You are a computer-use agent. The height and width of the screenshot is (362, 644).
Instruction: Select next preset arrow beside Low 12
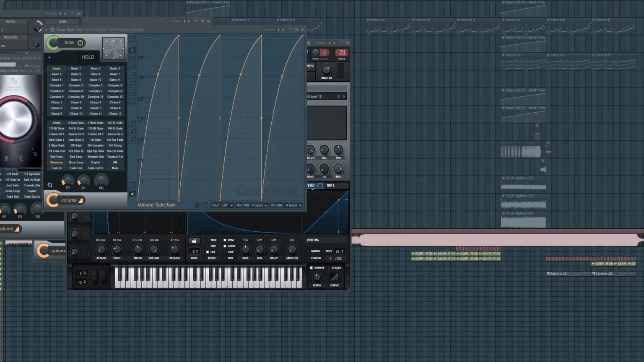coord(344,96)
